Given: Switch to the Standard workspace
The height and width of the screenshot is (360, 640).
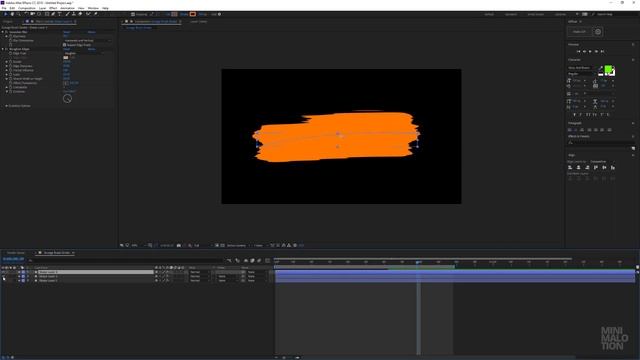Looking at the screenshot, I should pos(511,14).
